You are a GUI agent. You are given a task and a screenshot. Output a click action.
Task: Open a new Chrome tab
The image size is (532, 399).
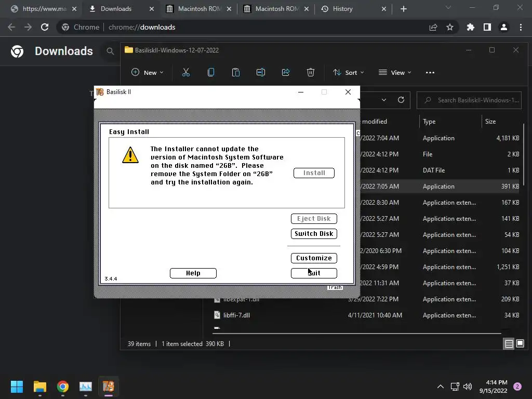(403, 9)
